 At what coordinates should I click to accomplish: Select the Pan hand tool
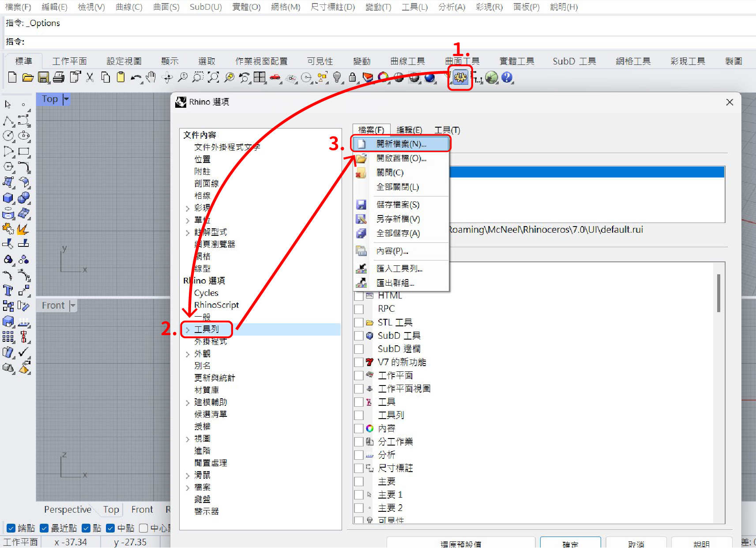click(x=151, y=78)
